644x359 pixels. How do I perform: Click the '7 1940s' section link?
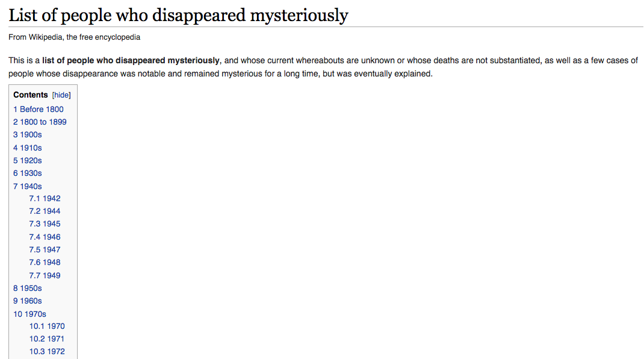tap(28, 187)
